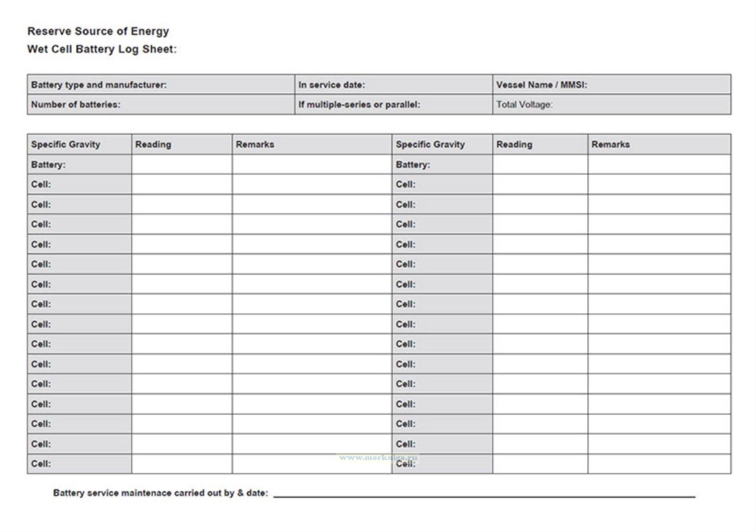Click the Remarks cell for left Battery row
The image size is (756, 532).
tap(312, 165)
